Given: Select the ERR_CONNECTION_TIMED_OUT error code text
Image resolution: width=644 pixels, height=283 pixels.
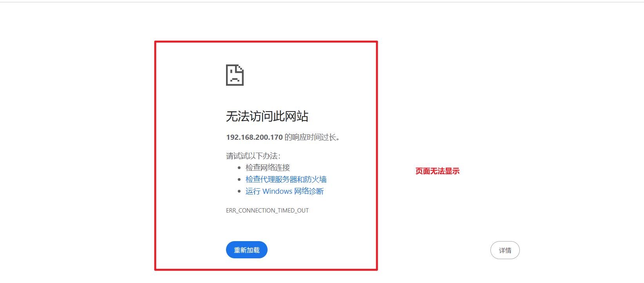Looking at the screenshot, I should point(267,211).
